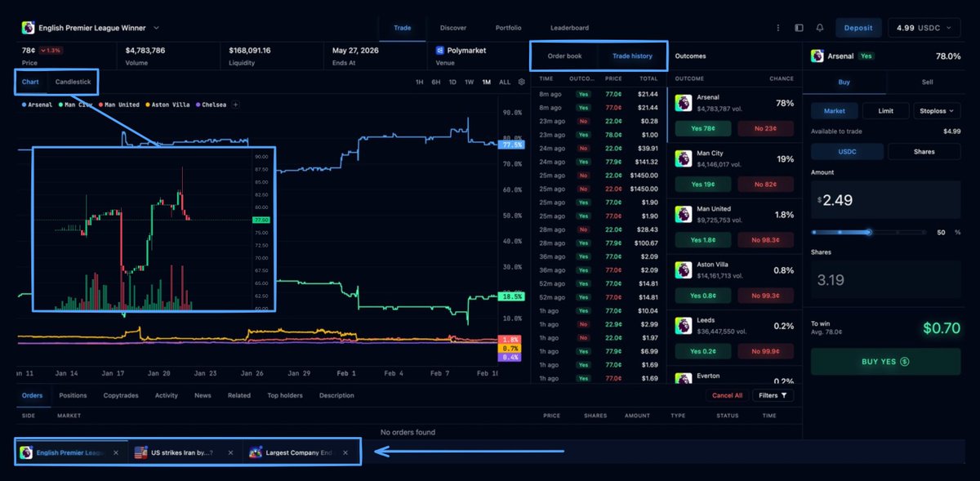
Task: Open the notifications bell
Action: coord(819,28)
